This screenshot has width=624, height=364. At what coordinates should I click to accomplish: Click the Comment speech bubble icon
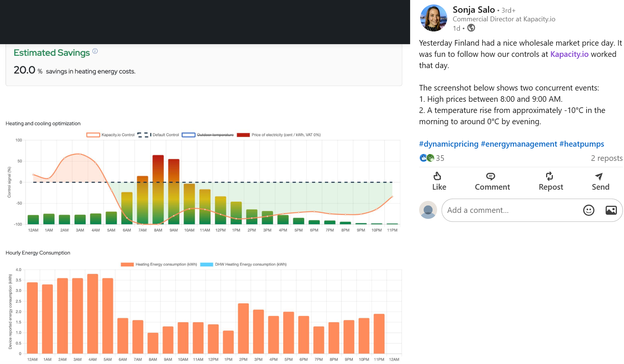490,176
